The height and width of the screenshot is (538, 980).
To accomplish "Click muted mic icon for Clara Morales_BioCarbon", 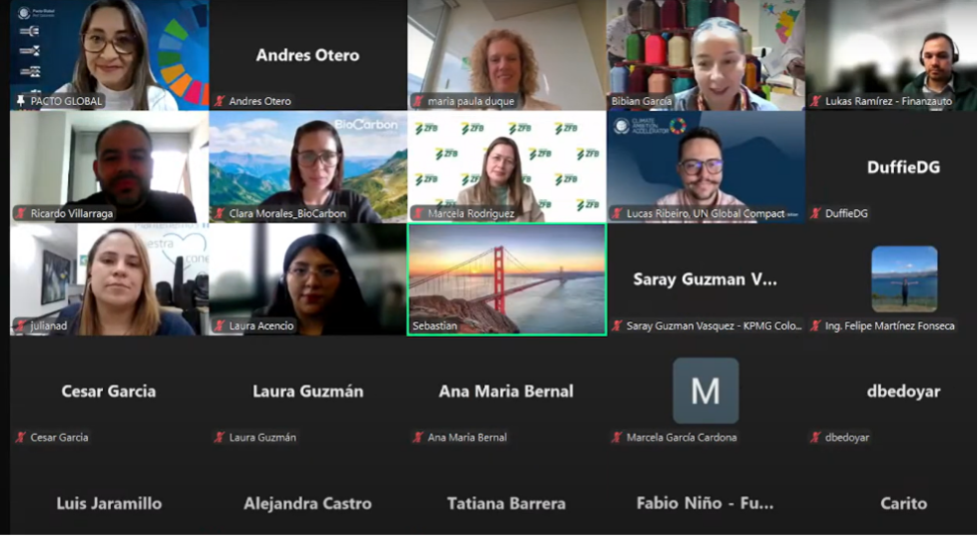I will 220,213.
